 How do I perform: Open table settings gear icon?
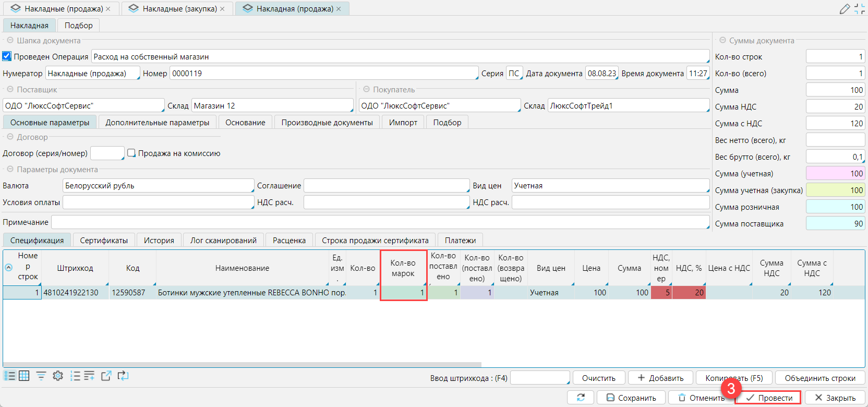coord(58,376)
